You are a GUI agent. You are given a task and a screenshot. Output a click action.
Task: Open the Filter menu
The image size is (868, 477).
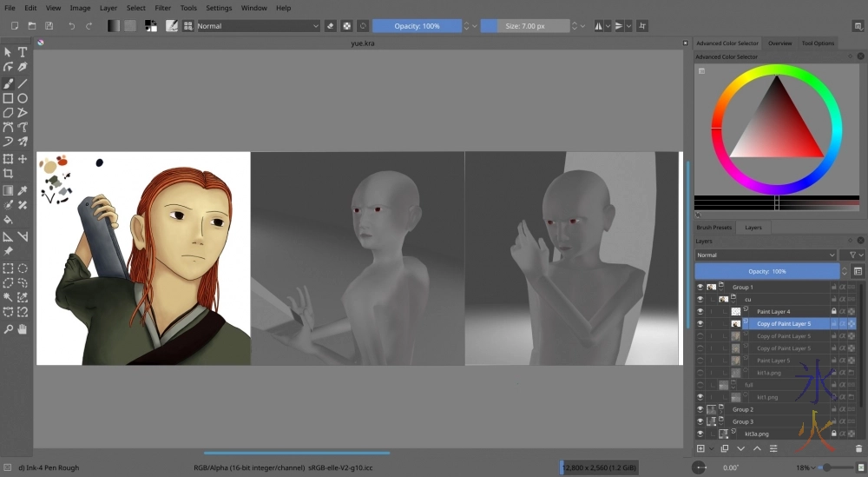pos(162,8)
